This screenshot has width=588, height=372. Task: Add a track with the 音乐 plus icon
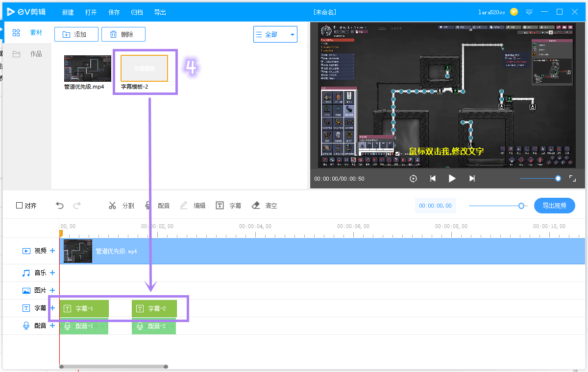point(52,273)
